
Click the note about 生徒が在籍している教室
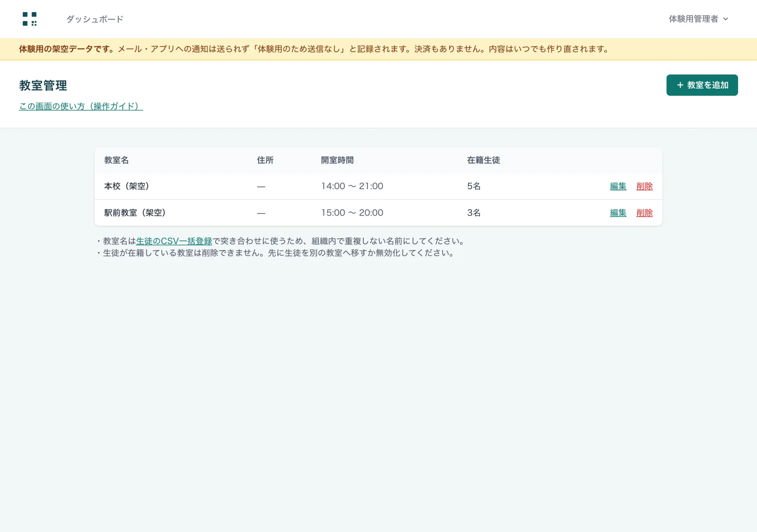pyautogui.click(x=275, y=253)
